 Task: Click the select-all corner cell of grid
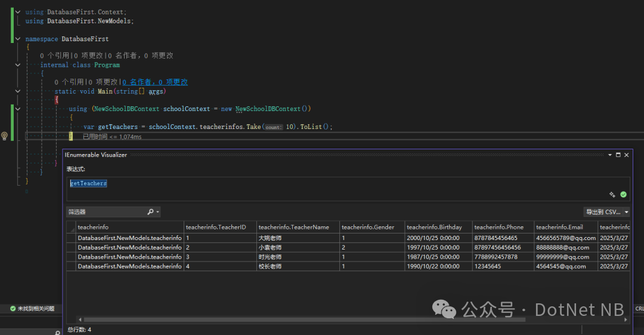pyautogui.click(x=72, y=227)
